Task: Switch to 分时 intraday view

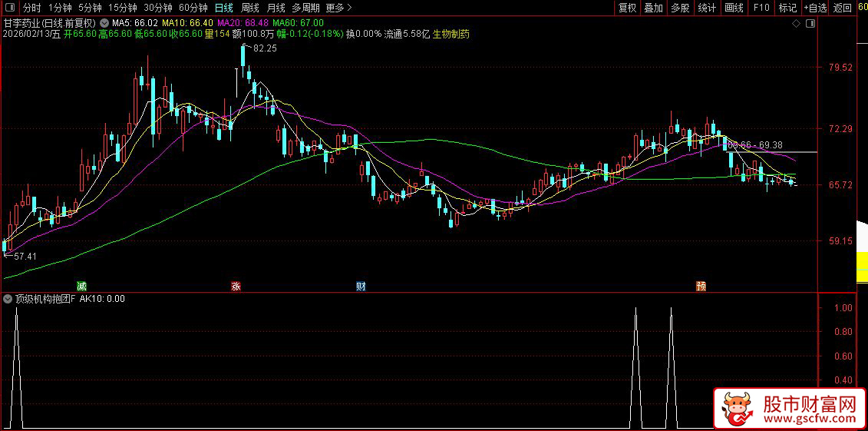Action: [31, 8]
